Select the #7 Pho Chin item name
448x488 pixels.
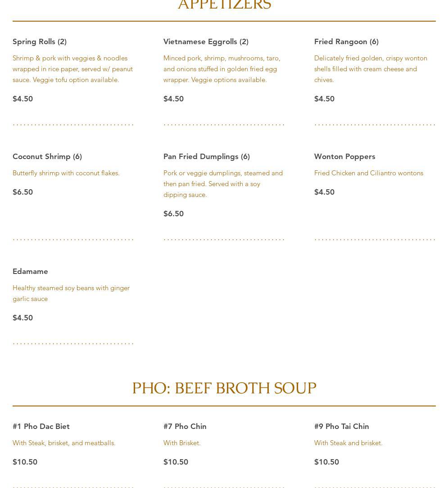coord(185,426)
